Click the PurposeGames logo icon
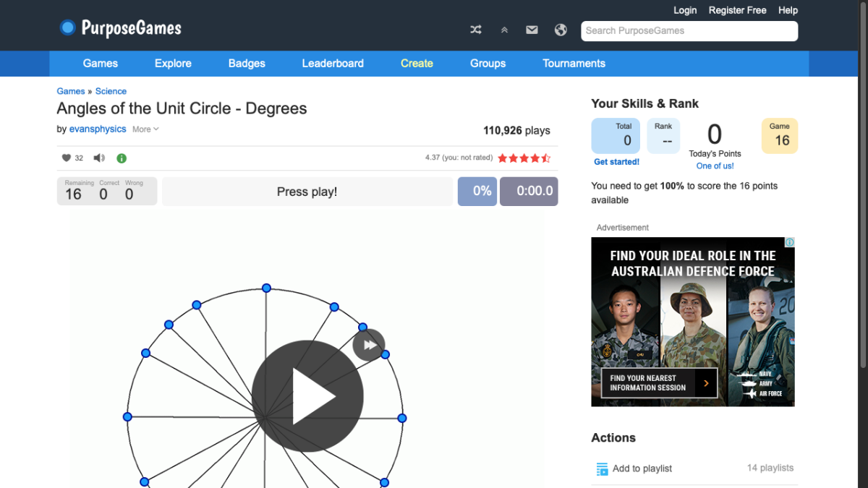868x488 pixels. (x=67, y=27)
